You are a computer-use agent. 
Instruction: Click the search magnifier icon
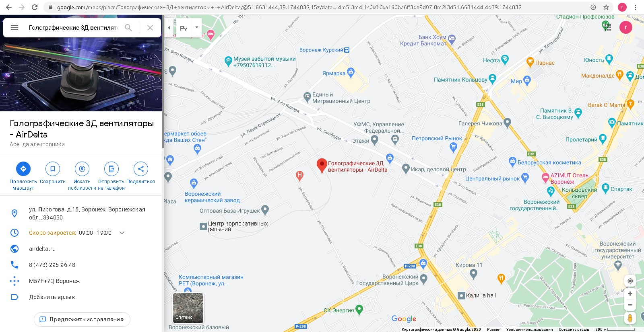click(x=128, y=28)
